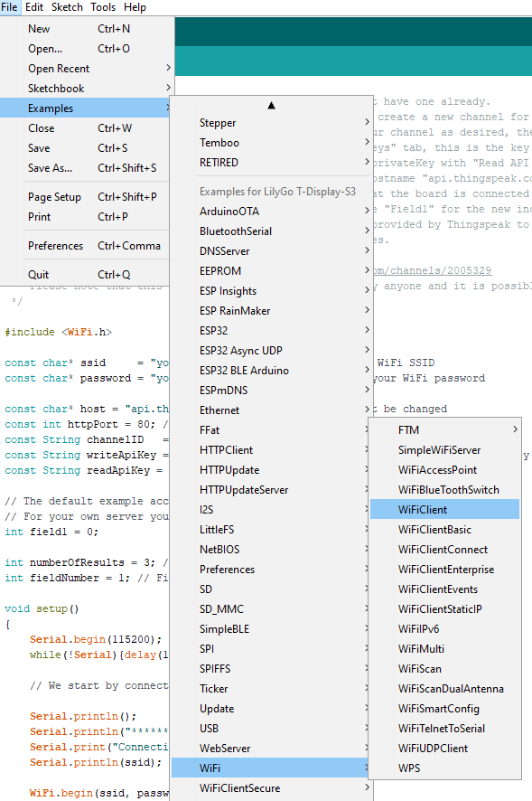Image resolution: width=532 pixels, height=801 pixels.
Task: Open the WiFiBlueToothSwitch example
Action: point(444,490)
